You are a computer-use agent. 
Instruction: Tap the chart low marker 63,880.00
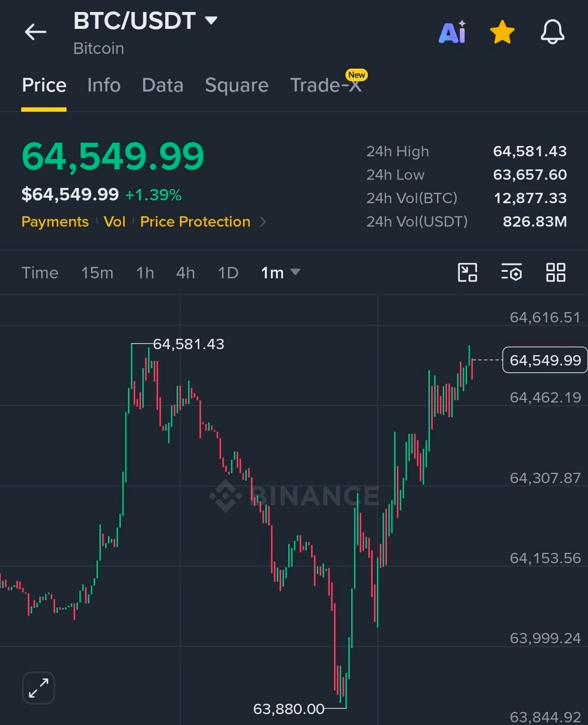(289, 709)
